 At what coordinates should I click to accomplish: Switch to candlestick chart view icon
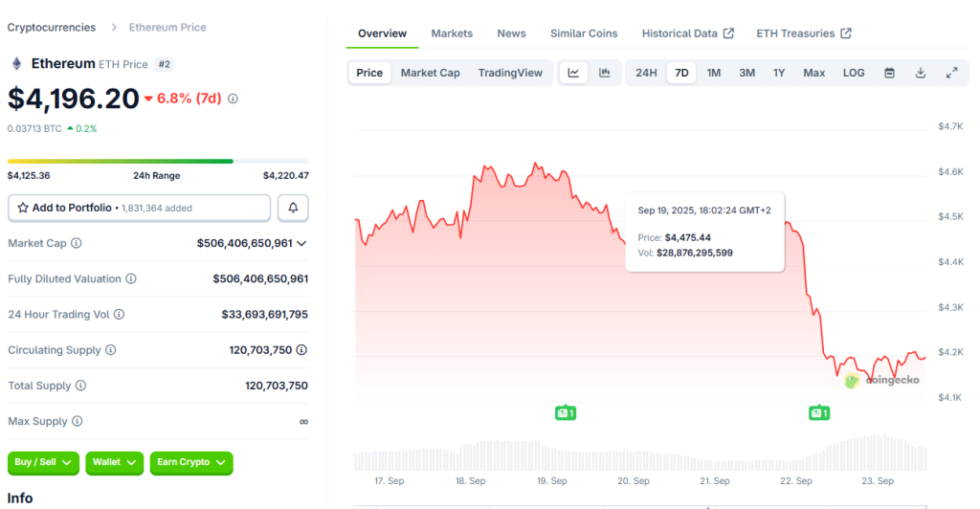605,73
